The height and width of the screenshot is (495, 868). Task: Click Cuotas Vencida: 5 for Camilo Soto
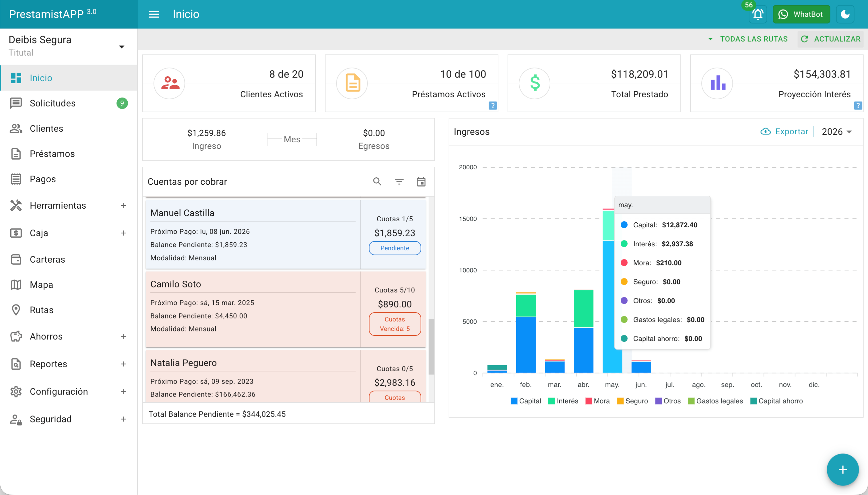coord(395,324)
